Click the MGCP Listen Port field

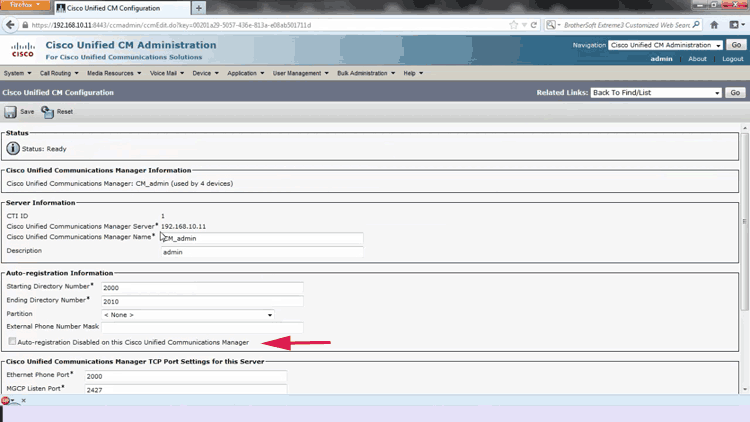pos(186,389)
